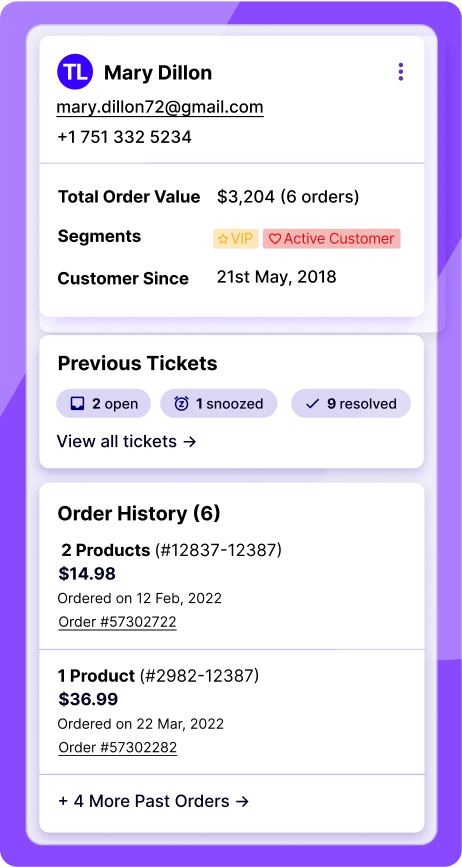This screenshot has width=462, height=867.
Task: Open Order #57302282 link
Action: (118, 748)
